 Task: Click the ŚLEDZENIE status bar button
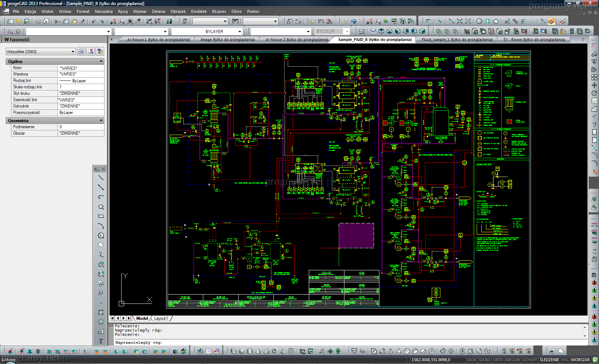coord(549,360)
